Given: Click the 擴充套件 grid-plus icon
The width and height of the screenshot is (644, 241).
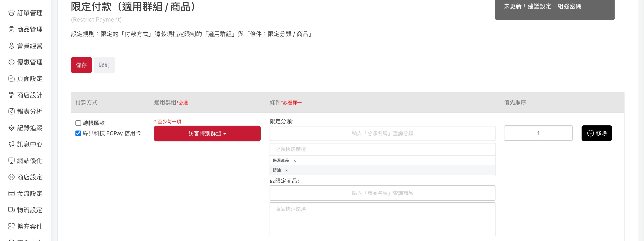Looking at the screenshot, I should tap(11, 226).
